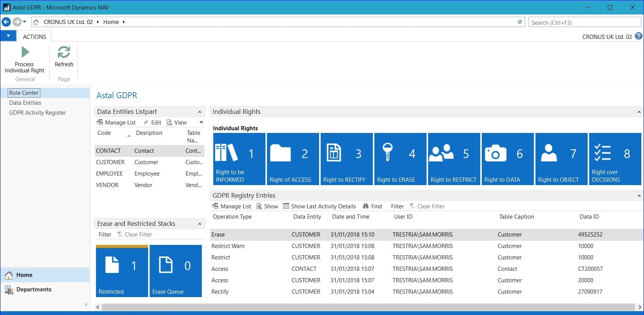The height and width of the screenshot is (315, 644).
Task: Click the CRONUS UK Ltd. 02 breadcrumb
Action: [x=68, y=22]
